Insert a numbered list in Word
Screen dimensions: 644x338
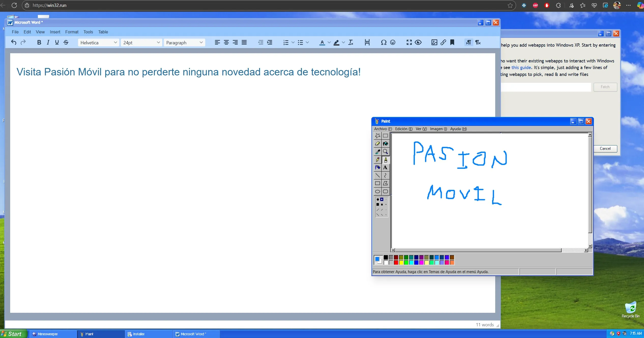click(286, 42)
